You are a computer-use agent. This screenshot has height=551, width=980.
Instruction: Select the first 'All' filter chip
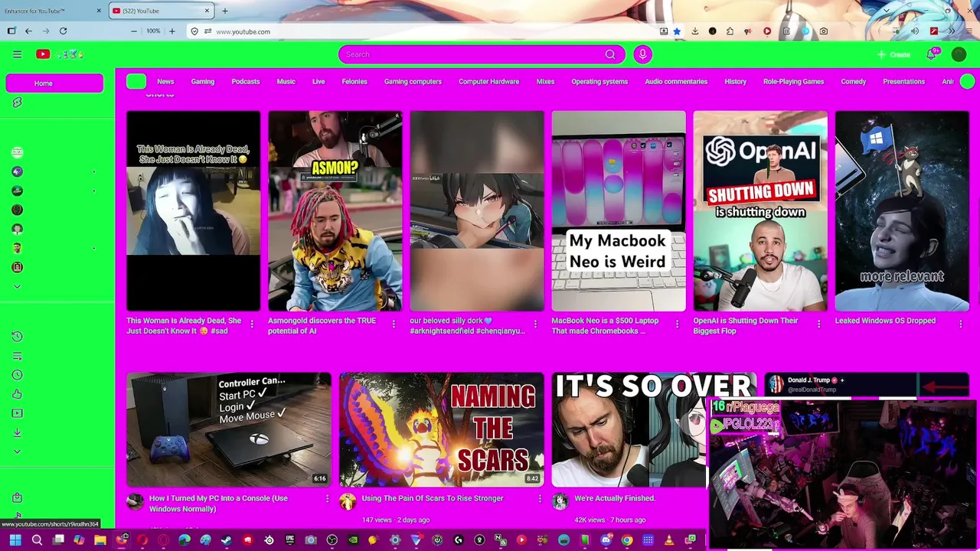pos(136,82)
